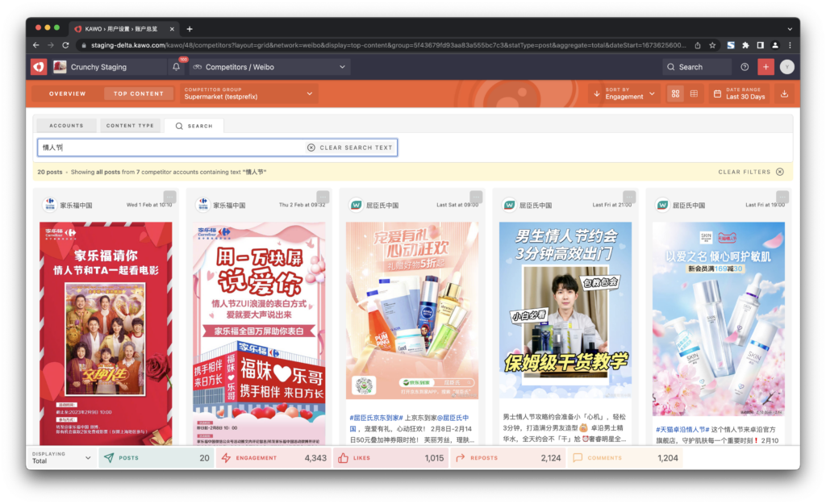Viewport: 826px width, 504px height.
Task: Open the Content Type filter tab
Action: 130,126
